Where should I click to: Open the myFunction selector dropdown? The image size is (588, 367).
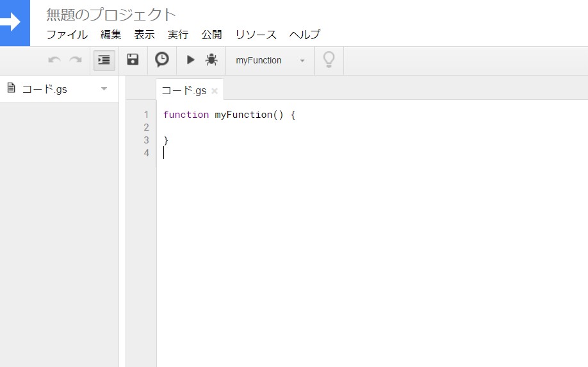pos(270,60)
